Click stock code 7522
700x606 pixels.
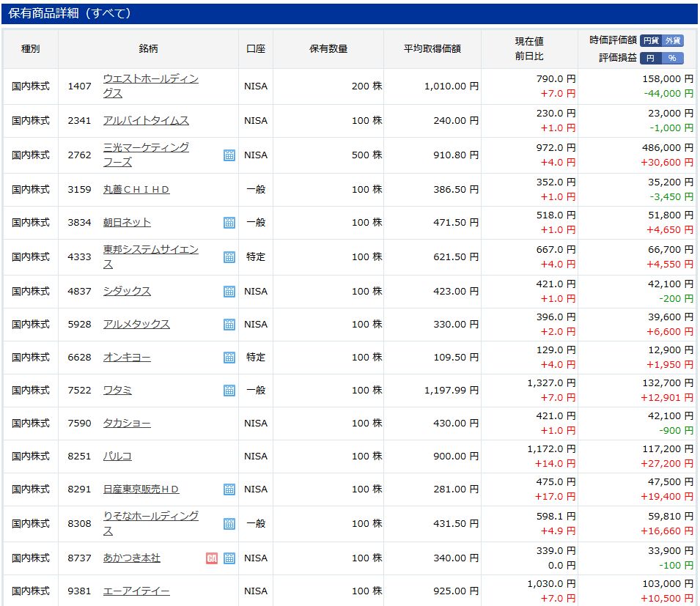point(79,390)
